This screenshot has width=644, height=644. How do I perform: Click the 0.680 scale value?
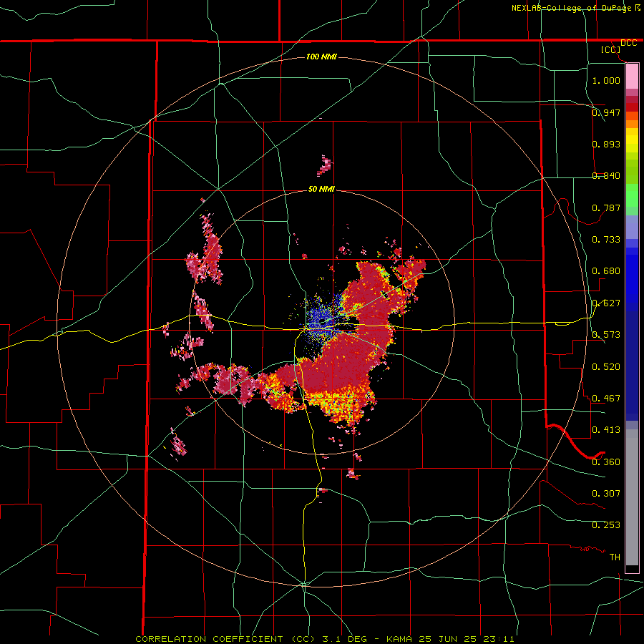coord(606,270)
